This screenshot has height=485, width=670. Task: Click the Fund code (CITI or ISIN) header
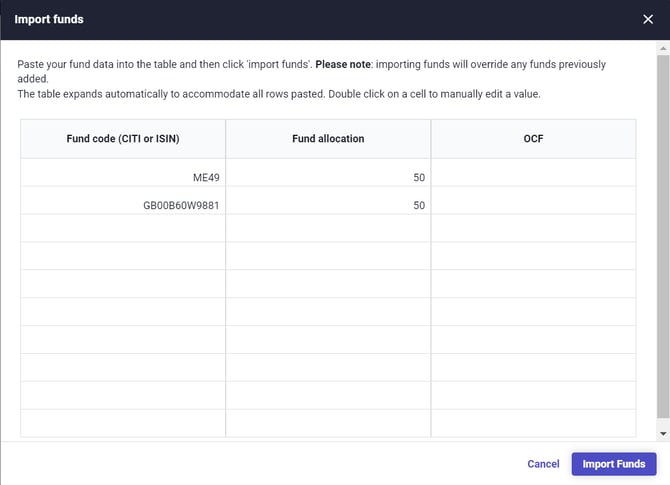coord(123,138)
